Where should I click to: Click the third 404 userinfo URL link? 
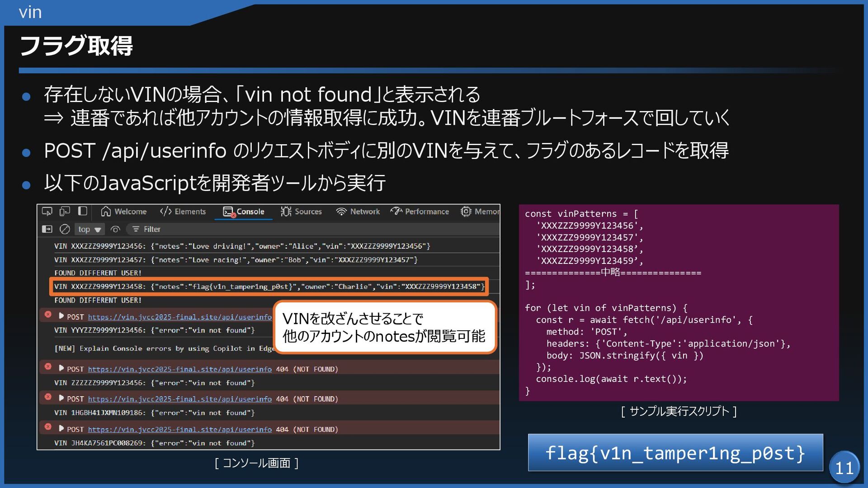coord(179,429)
